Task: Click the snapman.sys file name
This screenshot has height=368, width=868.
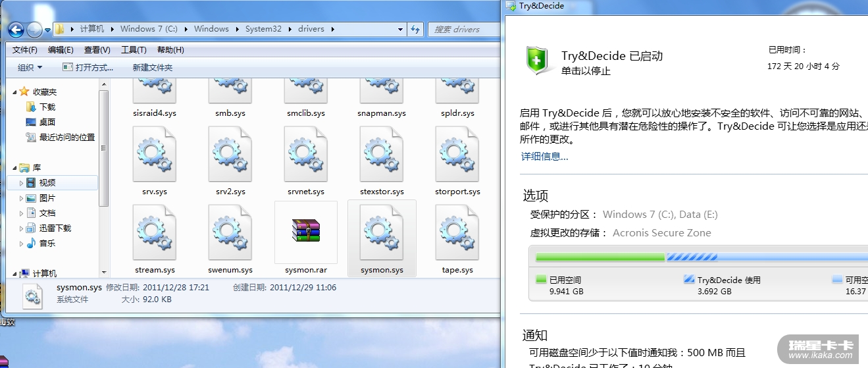Action: (x=382, y=113)
